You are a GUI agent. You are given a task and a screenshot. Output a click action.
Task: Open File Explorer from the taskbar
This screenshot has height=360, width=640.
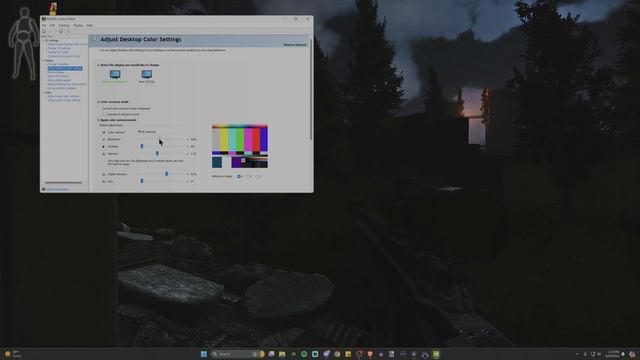[x=282, y=354]
